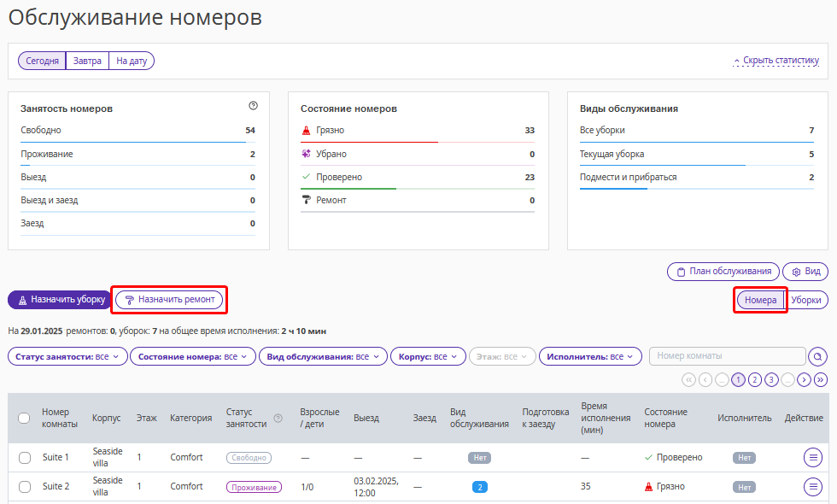Click the help icon in Занятость номеров card
Screen dimensions: 837x504
coord(253,106)
